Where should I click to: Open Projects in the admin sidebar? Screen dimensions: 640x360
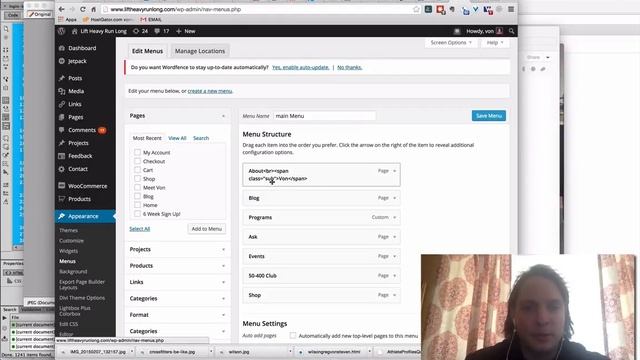click(78, 143)
